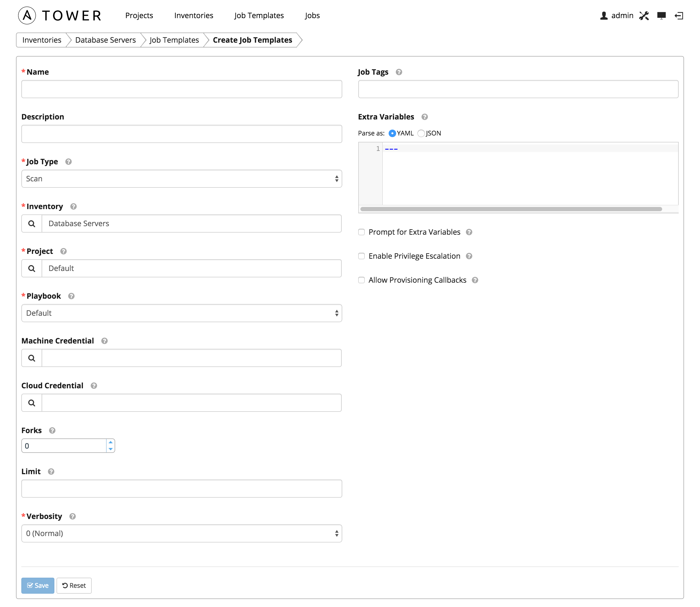This screenshot has height=607, width=700.
Task: Open Machine Credential lookup search icon
Action: [32, 358]
